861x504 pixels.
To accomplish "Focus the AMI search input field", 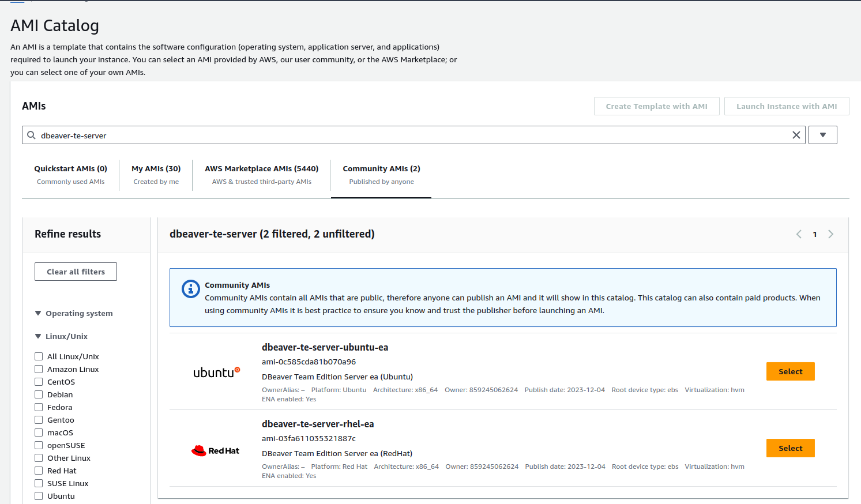I will coord(413,135).
